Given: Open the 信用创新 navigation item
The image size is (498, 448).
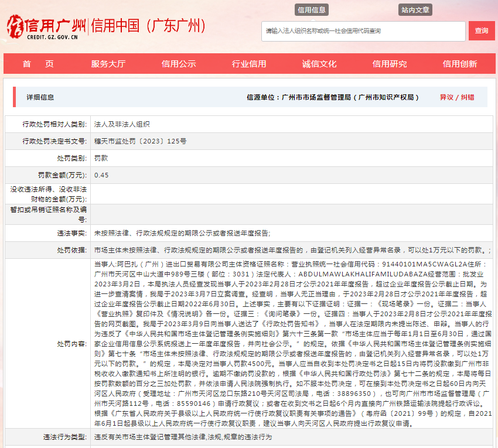Looking at the screenshot, I should (x=460, y=64).
